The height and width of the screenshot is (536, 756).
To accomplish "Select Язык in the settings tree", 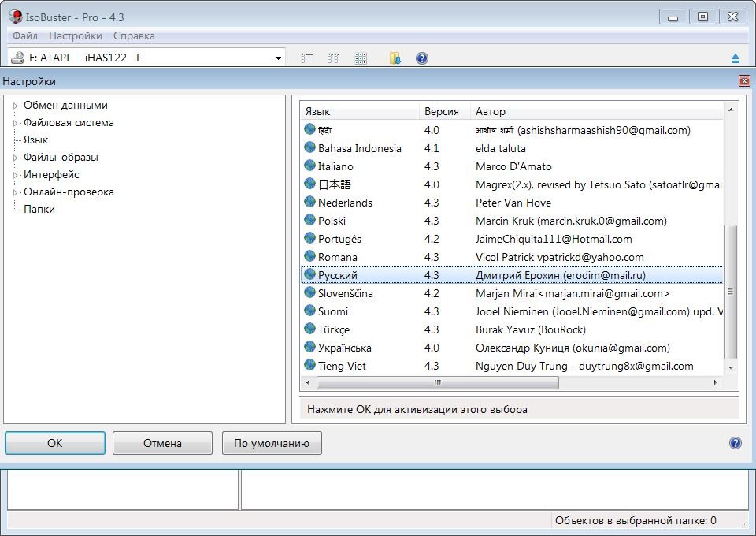I will [35, 140].
